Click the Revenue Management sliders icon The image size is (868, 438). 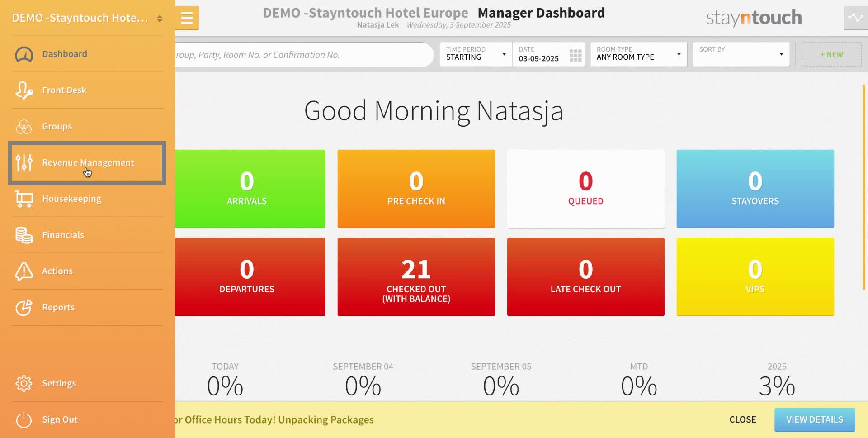point(24,163)
